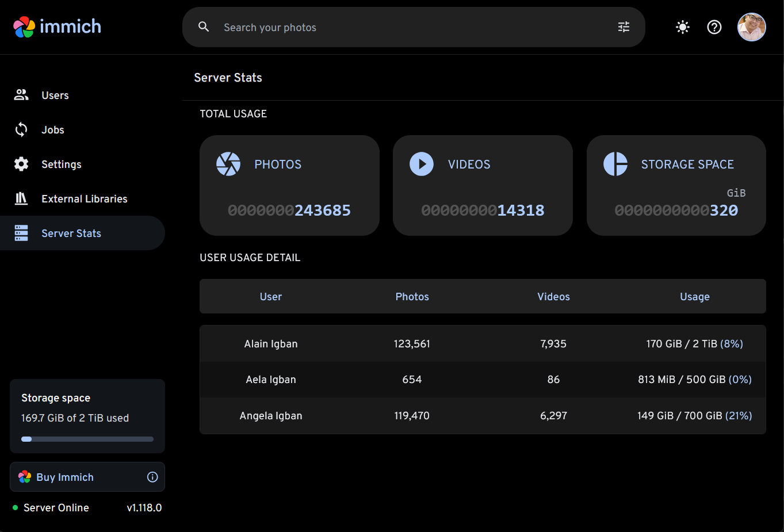Navigate to External Libraries
The image size is (784, 532).
pyautogui.click(x=84, y=199)
